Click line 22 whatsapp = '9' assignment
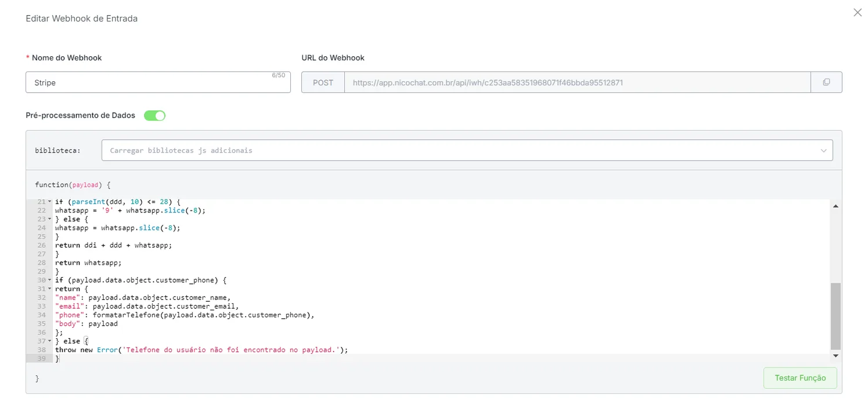Screen dimensions: 868x398 (x=131, y=211)
